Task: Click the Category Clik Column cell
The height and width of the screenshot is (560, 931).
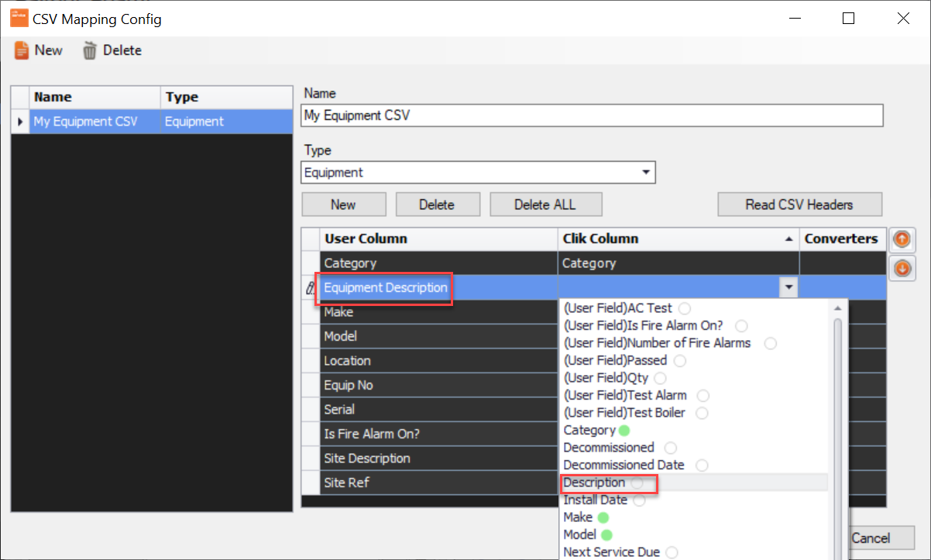Action: point(678,263)
